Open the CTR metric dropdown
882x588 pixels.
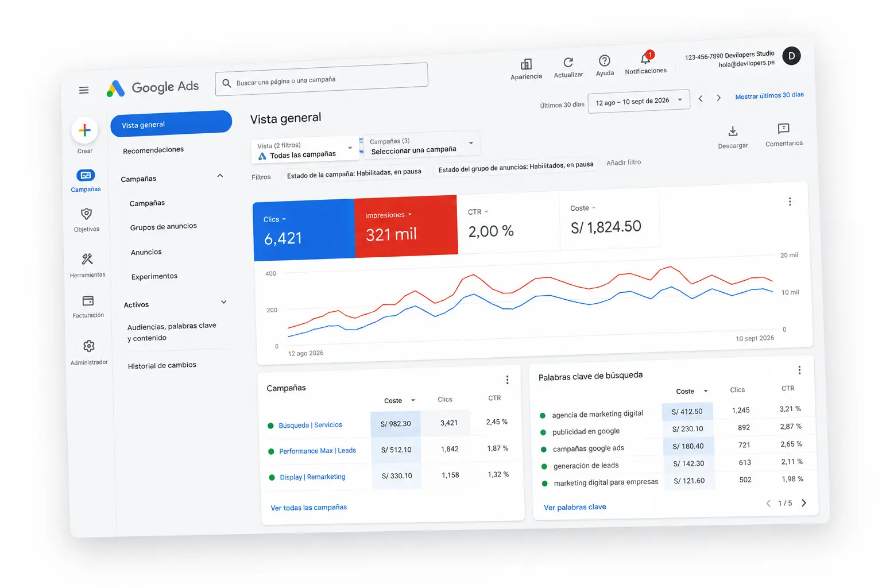tap(478, 212)
